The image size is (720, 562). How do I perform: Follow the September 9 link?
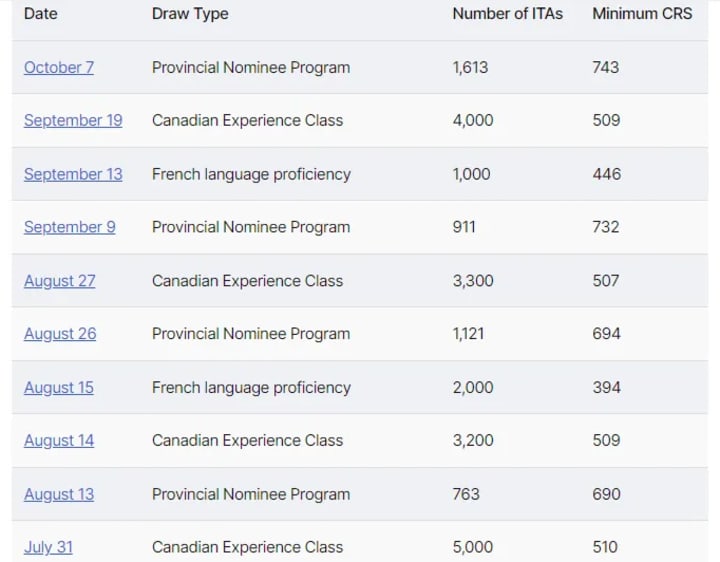pos(69,227)
